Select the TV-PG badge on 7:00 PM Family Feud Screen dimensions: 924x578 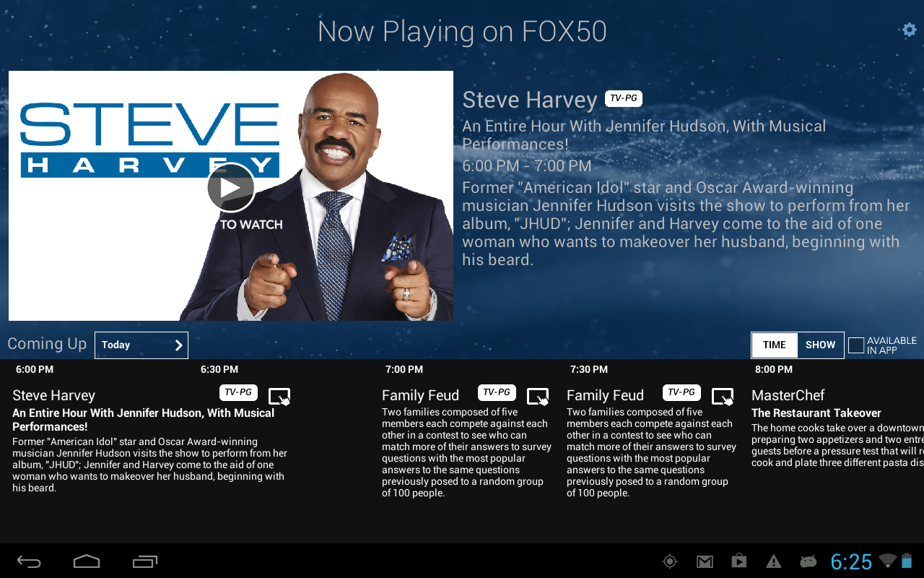coord(497,392)
